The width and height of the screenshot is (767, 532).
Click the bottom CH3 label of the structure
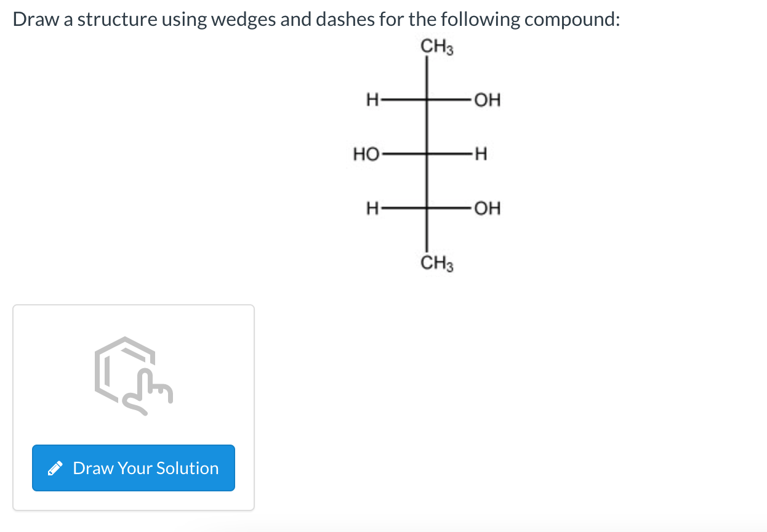pos(438,264)
